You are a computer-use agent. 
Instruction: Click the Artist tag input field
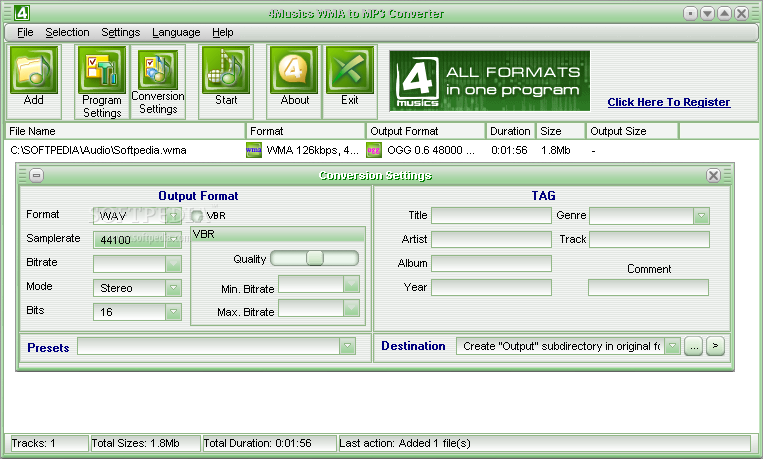pyautogui.click(x=491, y=239)
